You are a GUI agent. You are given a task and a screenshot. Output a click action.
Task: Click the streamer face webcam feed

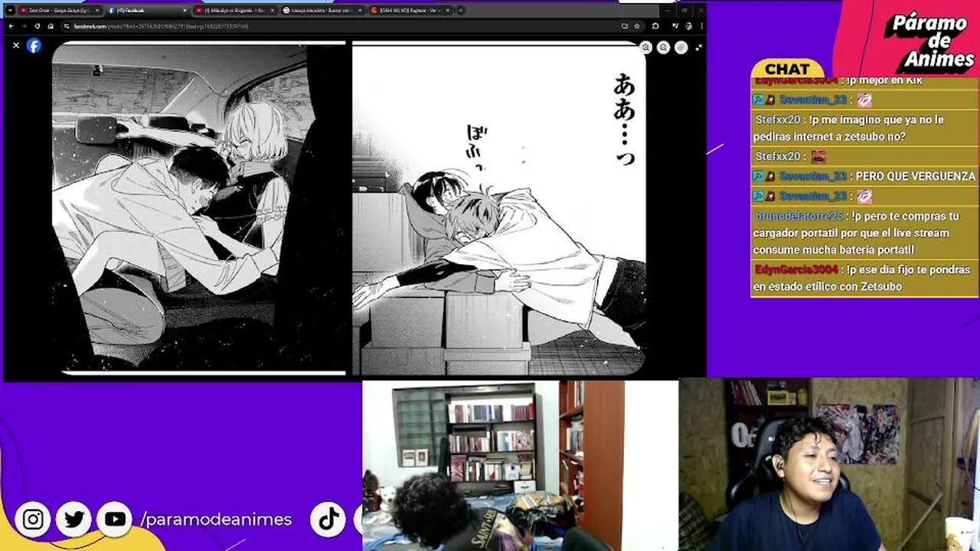[829, 465]
